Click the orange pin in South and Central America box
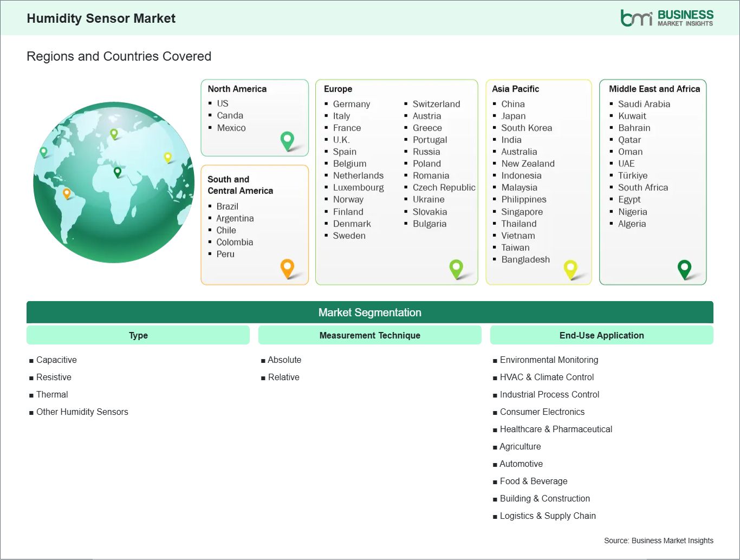The height and width of the screenshot is (560, 740). point(287,268)
